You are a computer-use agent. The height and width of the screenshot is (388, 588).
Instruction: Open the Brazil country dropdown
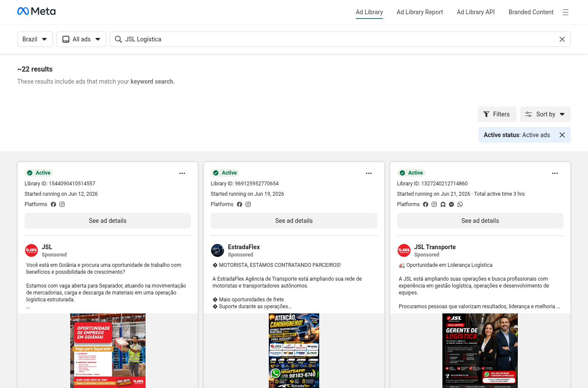[x=35, y=39]
